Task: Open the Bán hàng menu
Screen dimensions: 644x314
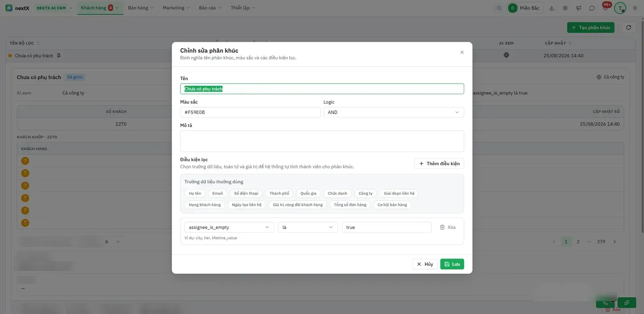Action: click(x=141, y=8)
